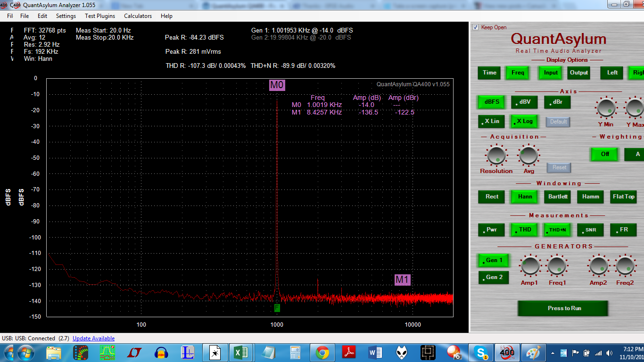Open Microsoft Word from the taskbar

coord(376,353)
